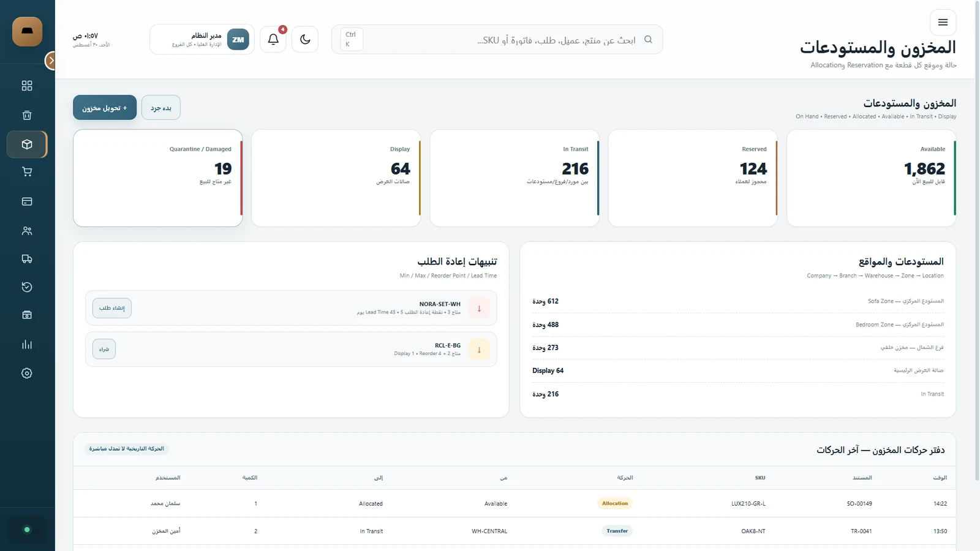Click the SKU column header

coord(760,478)
